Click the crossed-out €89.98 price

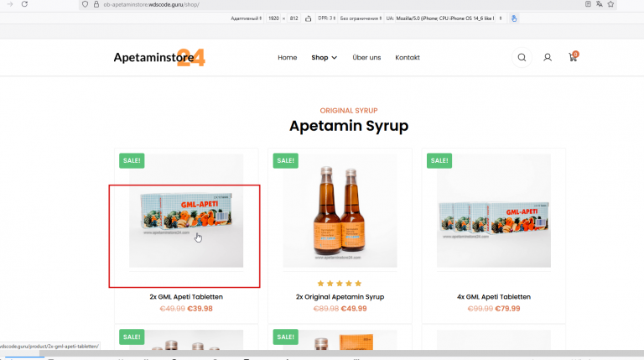point(326,309)
